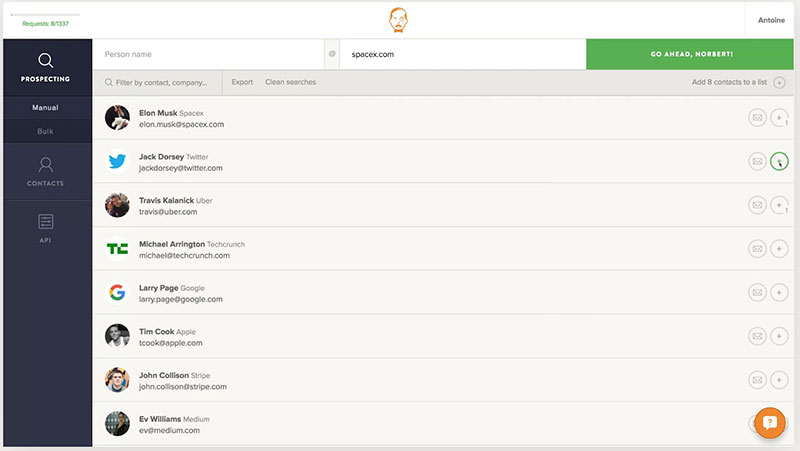Open the orange help chat bubble
The width and height of the screenshot is (800, 451).
(x=770, y=422)
